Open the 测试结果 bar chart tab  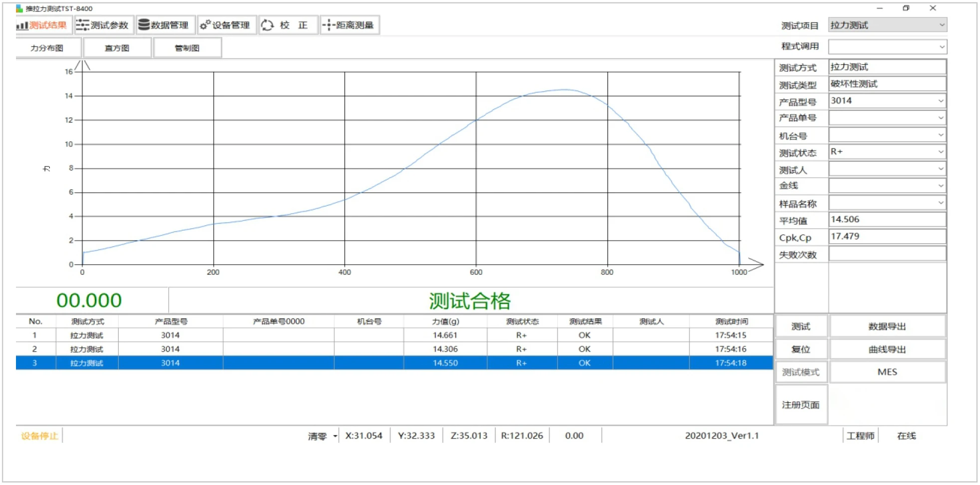(x=42, y=25)
